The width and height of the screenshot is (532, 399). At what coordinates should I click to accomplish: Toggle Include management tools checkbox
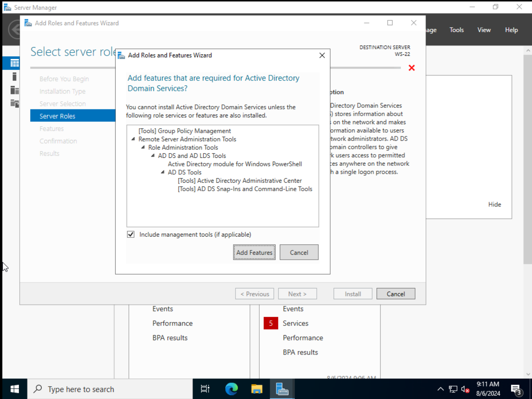click(131, 234)
